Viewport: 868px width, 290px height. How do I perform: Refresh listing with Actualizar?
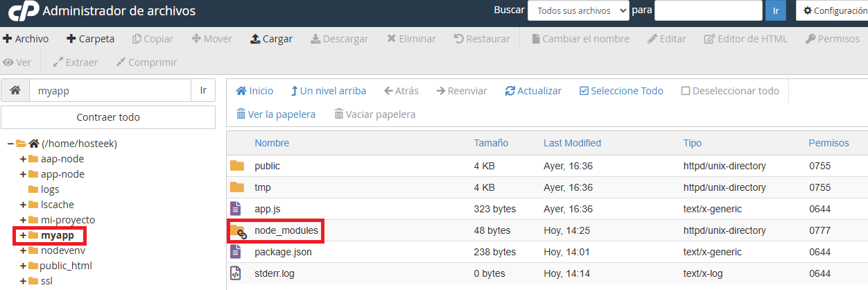click(x=533, y=91)
